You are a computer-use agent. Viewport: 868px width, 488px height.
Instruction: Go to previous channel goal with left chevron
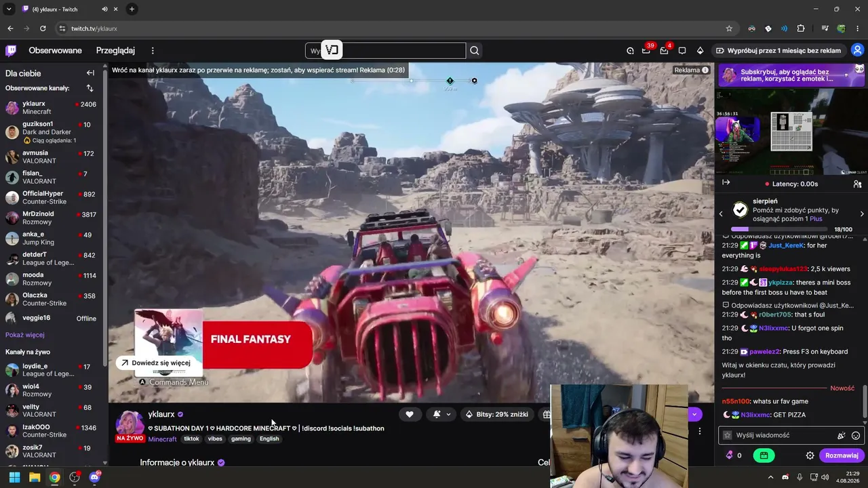click(721, 213)
